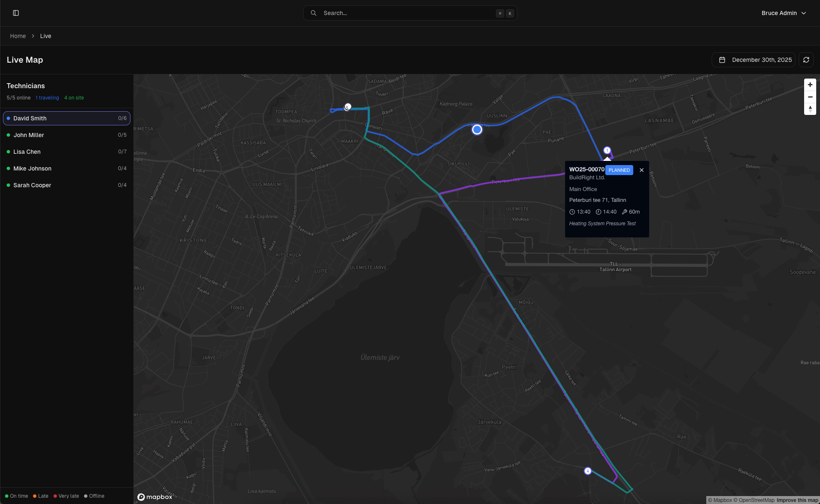Open the Bruce Admin account dropdown
The image size is (820, 504).
(x=784, y=13)
